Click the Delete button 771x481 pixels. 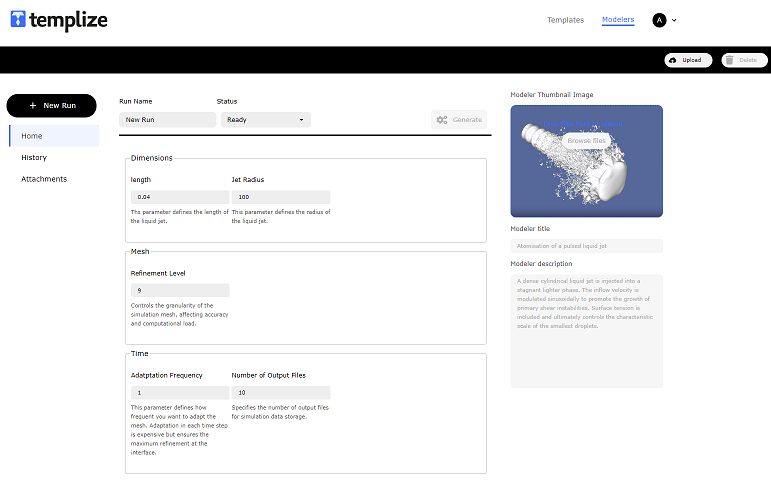coord(744,60)
